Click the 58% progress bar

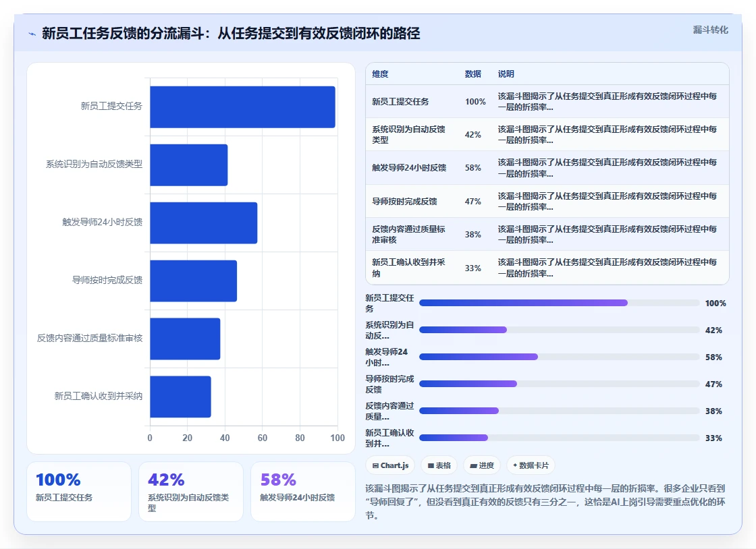(560, 357)
